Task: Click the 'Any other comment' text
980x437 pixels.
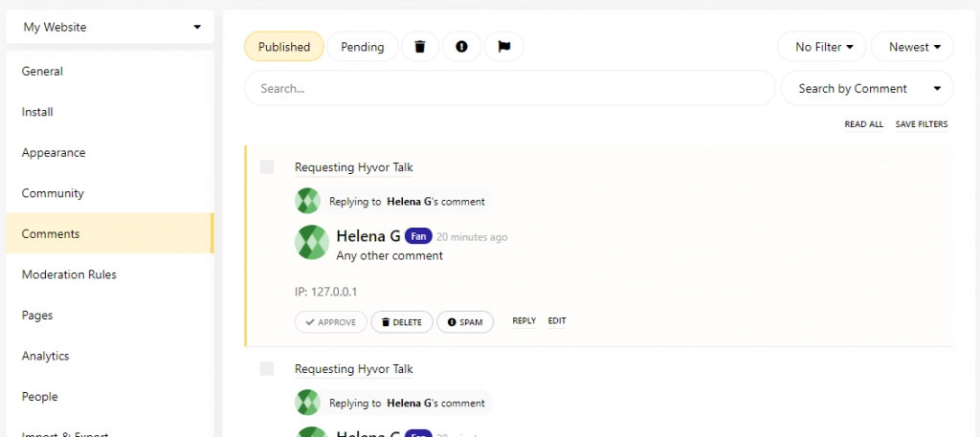Action: (390, 255)
